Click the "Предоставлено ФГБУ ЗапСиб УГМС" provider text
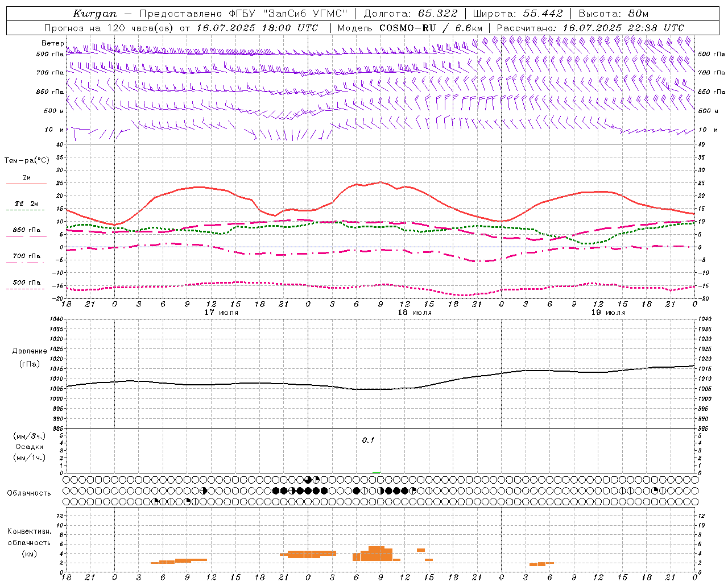 pos(243,14)
